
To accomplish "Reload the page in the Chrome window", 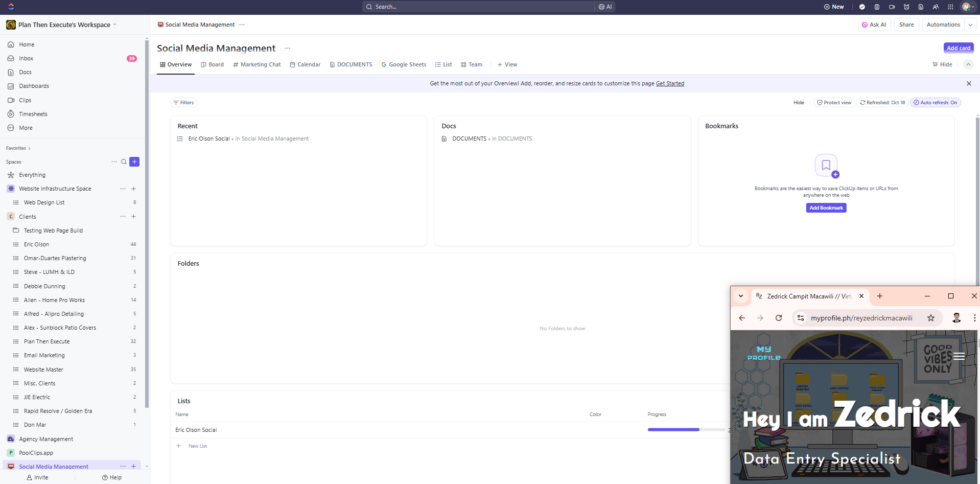I will pos(779,318).
